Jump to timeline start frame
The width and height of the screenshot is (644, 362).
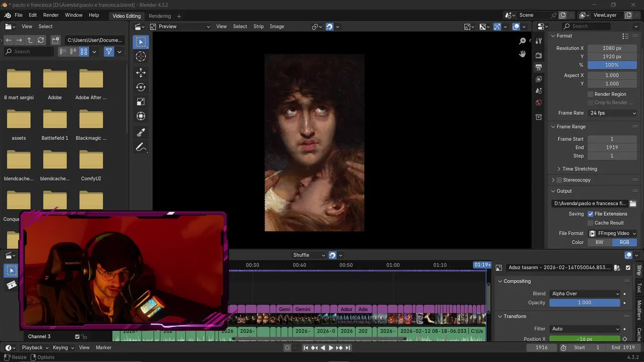305,347
